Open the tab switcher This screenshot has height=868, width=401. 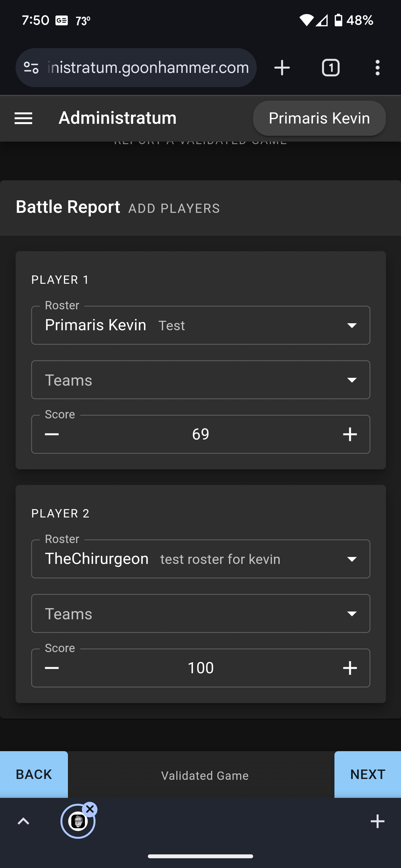click(331, 68)
